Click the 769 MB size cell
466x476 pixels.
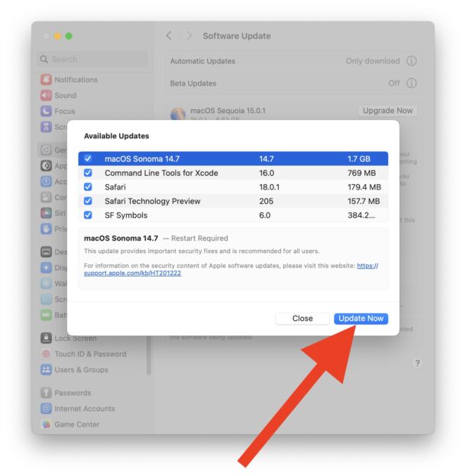coord(361,173)
